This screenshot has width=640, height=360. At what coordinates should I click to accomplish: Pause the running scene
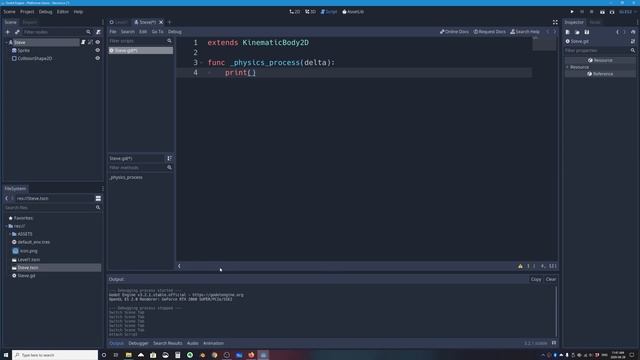click(x=582, y=12)
